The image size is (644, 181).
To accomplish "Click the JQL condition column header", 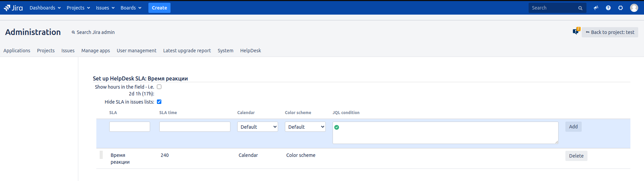I will click(346, 113).
